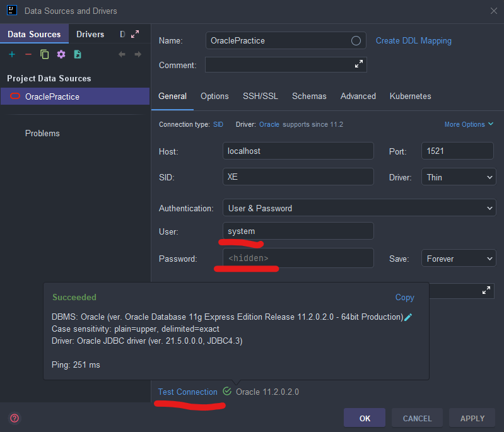Open driver settings gear icon
Image resolution: width=504 pixels, height=432 pixels.
pyautogui.click(x=61, y=54)
